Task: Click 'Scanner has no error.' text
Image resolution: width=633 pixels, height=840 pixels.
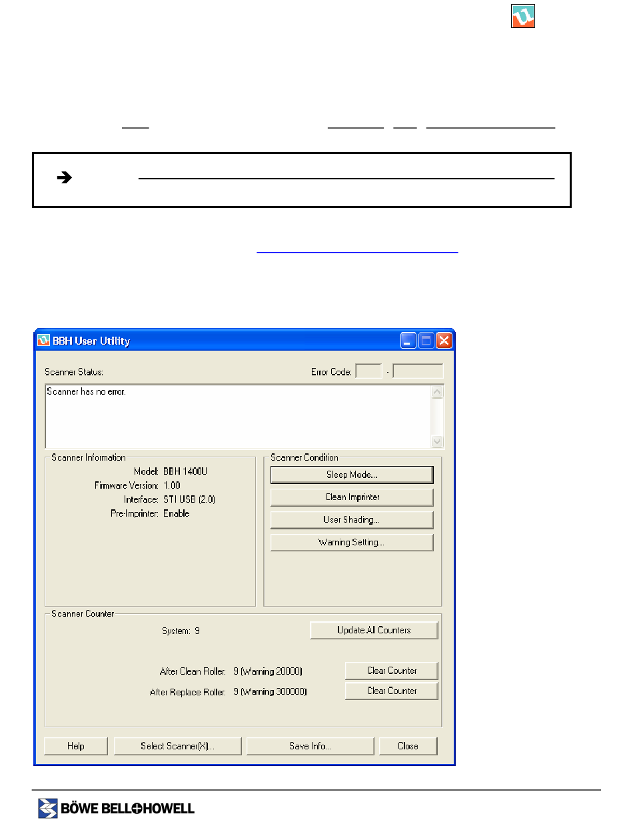Action: 86,391
